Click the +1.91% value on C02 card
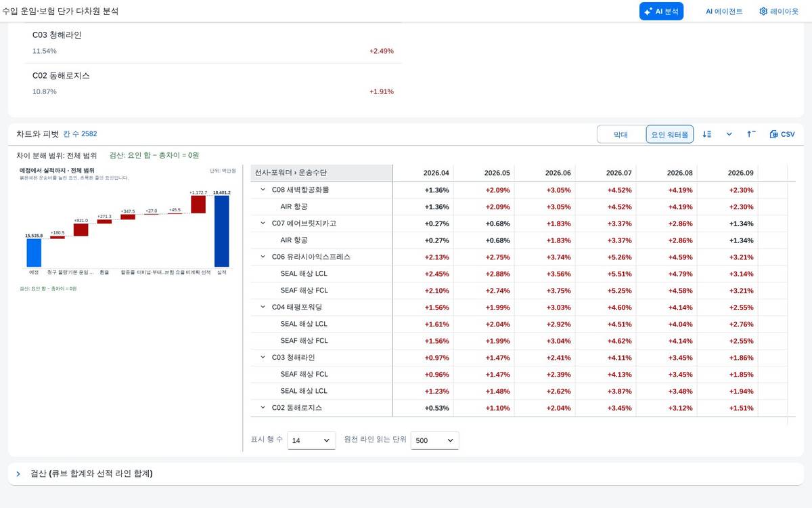Screen dimensions: 812x508 click(x=382, y=91)
